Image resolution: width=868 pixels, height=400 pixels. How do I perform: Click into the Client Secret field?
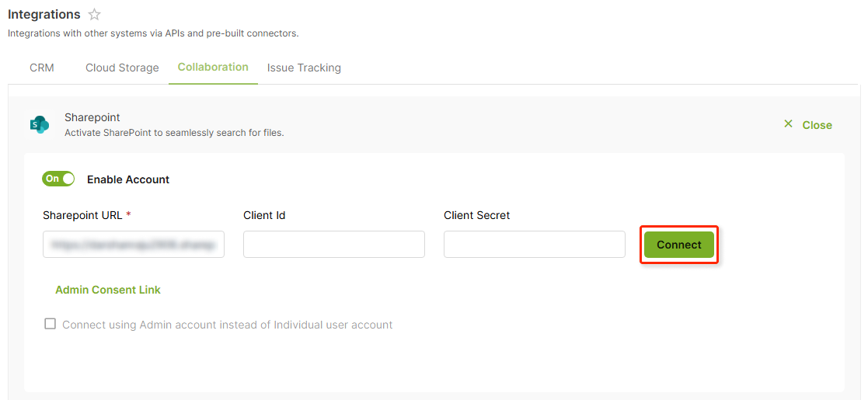(534, 245)
